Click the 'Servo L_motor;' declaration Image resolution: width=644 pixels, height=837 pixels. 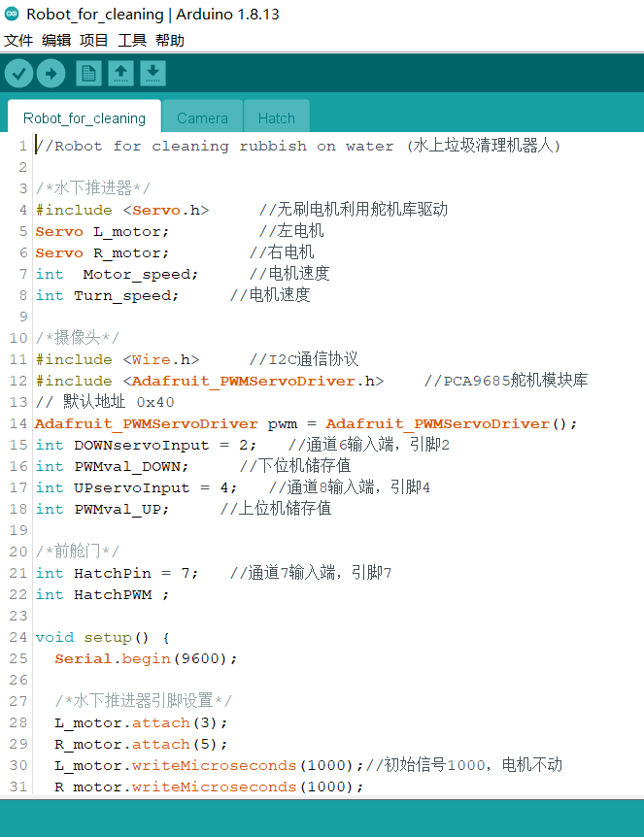coord(102,232)
